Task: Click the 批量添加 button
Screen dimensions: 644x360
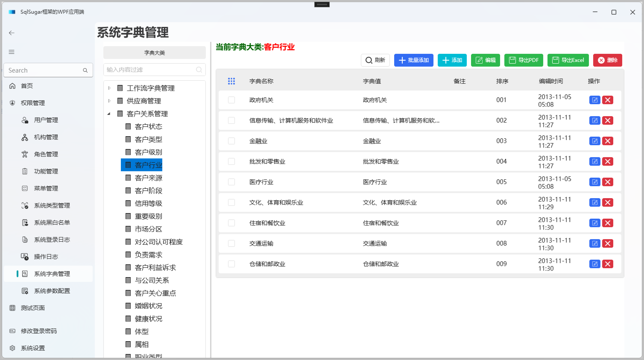Action: click(414, 60)
